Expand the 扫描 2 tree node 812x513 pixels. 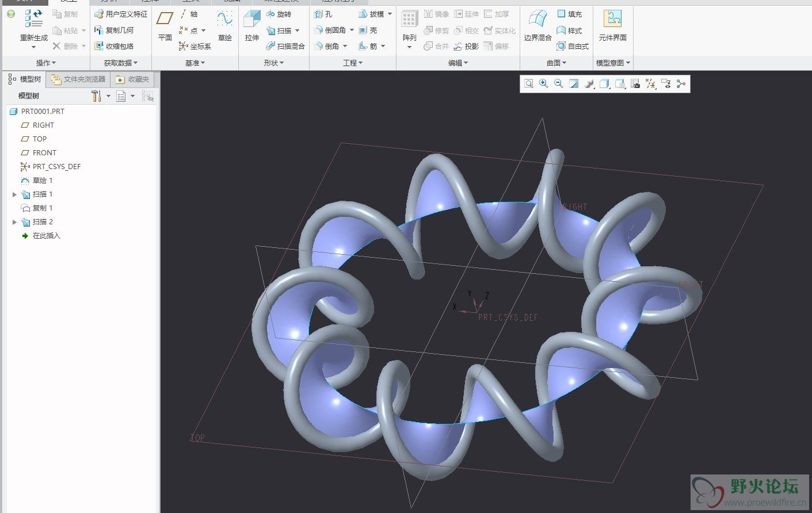click(14, 222)
